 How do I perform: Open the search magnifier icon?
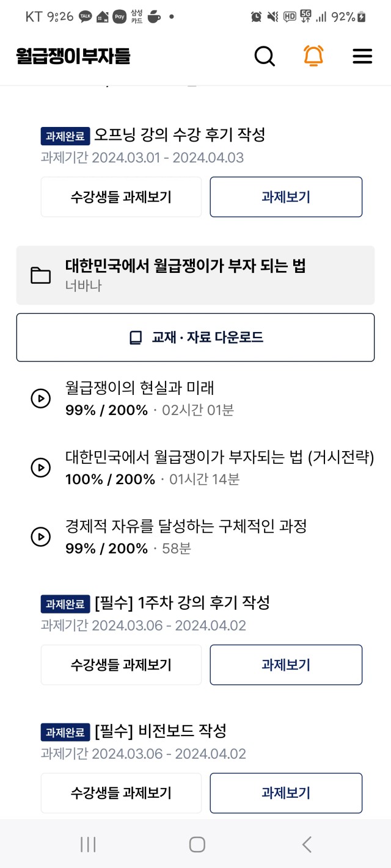click(x=265, y=56)
